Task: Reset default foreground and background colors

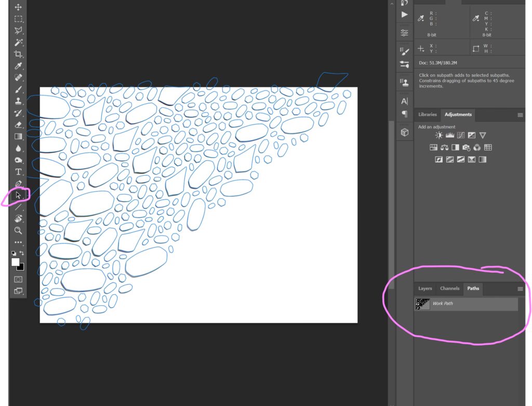Action: 14,253
